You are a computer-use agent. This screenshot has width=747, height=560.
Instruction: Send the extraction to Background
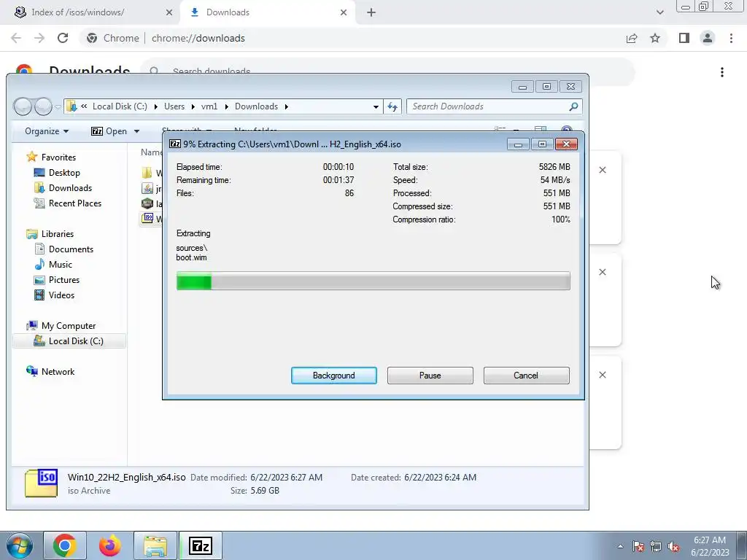point(333,376)
